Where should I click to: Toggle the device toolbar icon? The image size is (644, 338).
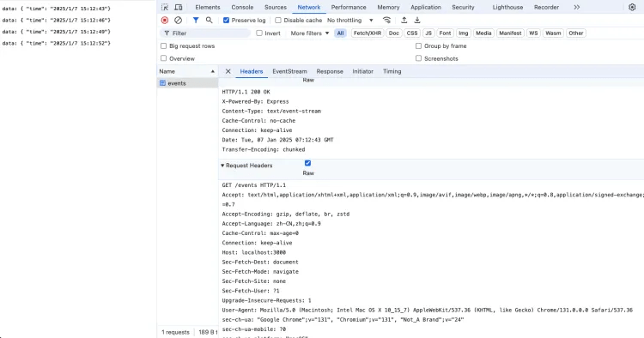coord(179,7)
